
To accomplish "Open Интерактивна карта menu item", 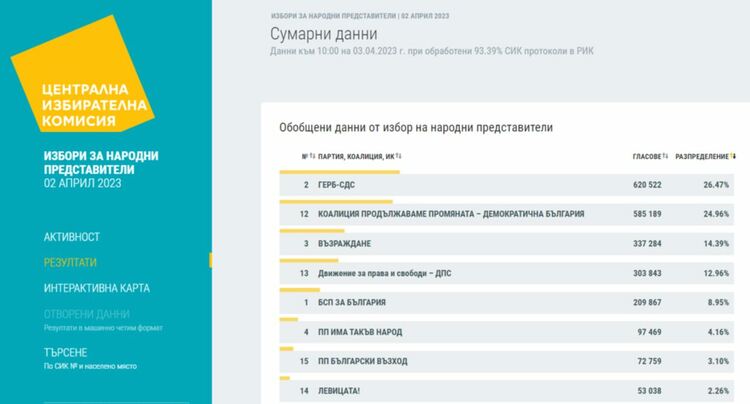I will [x=97, y=288].
